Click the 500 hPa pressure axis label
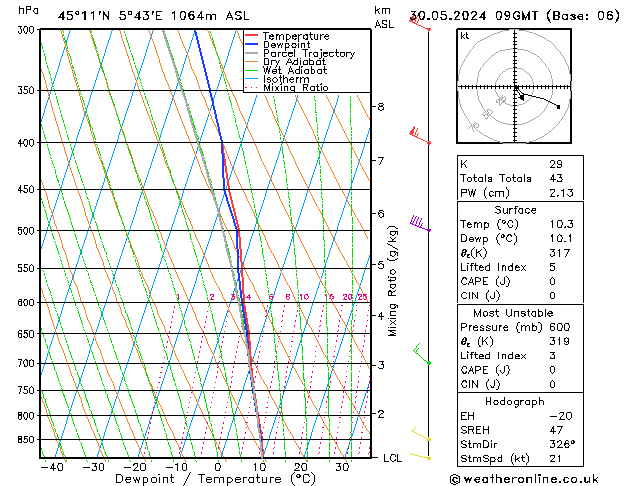 coord(28,231)
